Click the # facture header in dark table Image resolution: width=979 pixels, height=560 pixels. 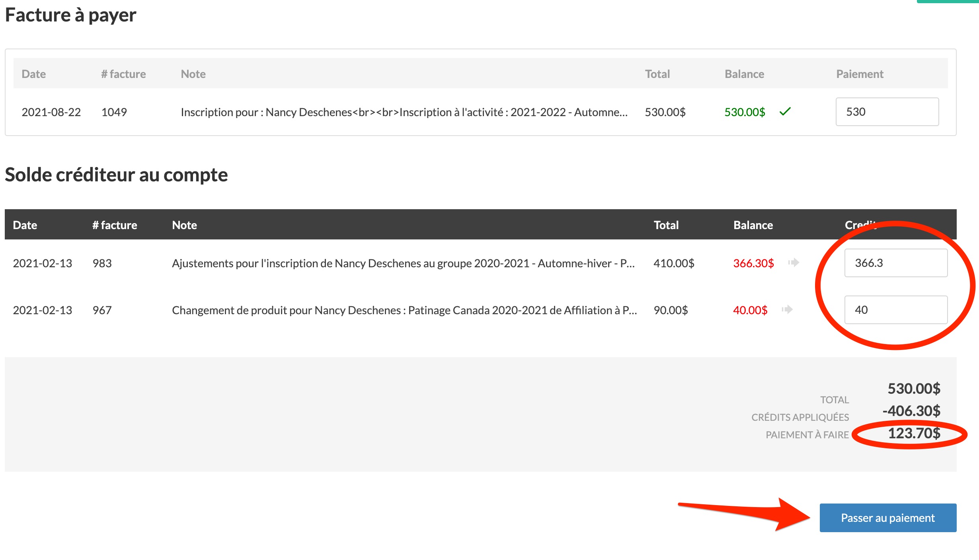tap(115, 225)
